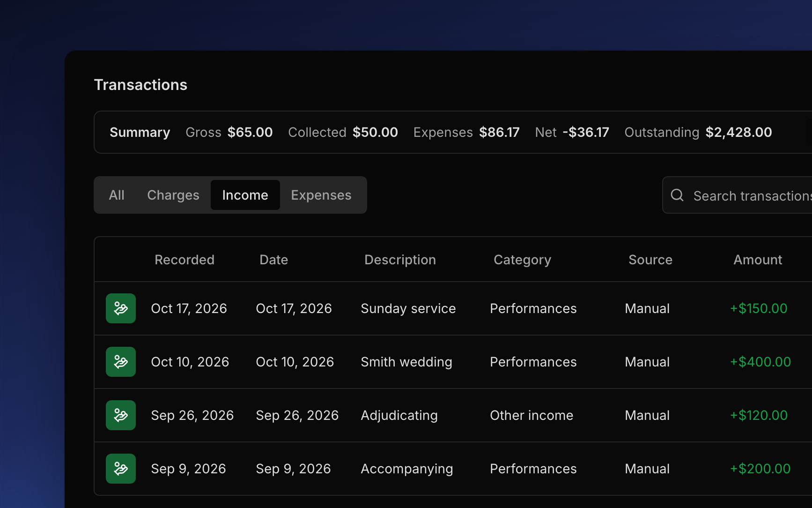Click Outstanding $2,428.00 in summary

698,132
